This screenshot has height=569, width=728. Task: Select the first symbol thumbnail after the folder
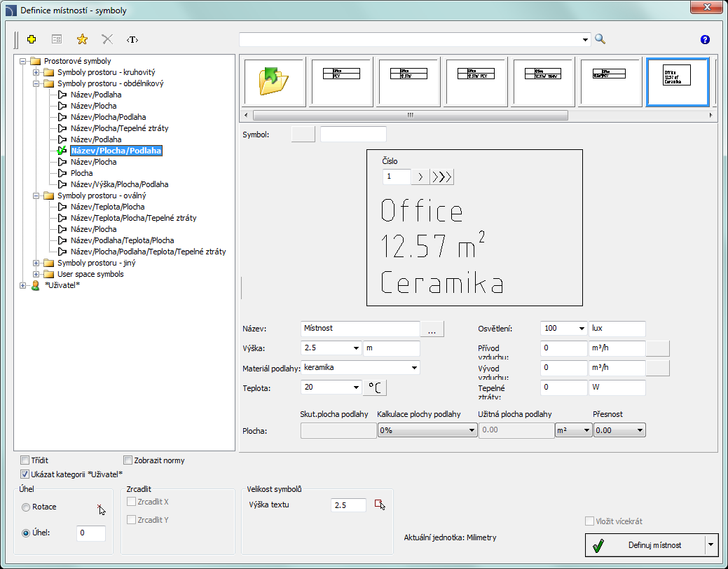pyautogui.click(x=341, y=82)
